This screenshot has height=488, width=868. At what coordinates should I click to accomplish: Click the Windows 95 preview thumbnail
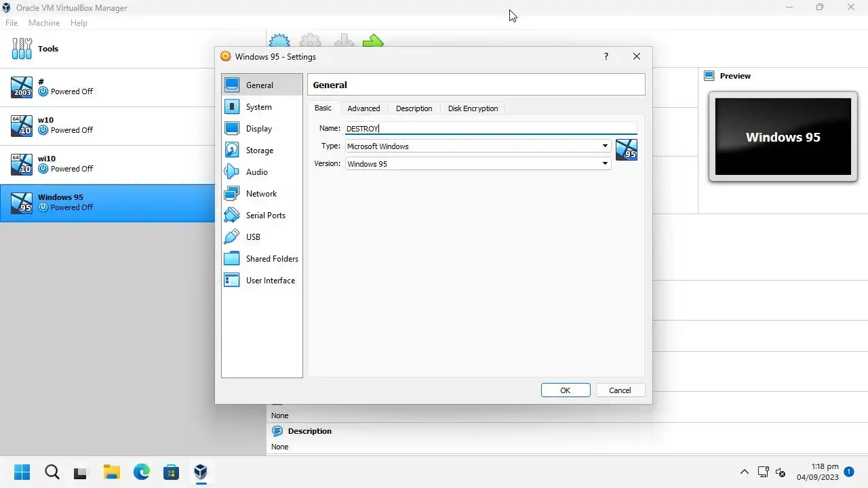(x=783, y=137)
